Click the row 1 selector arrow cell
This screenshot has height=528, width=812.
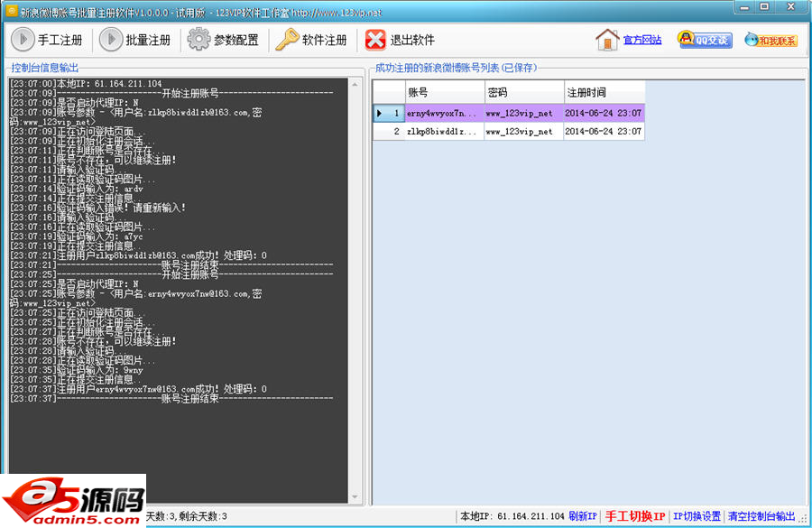(389, 113)
